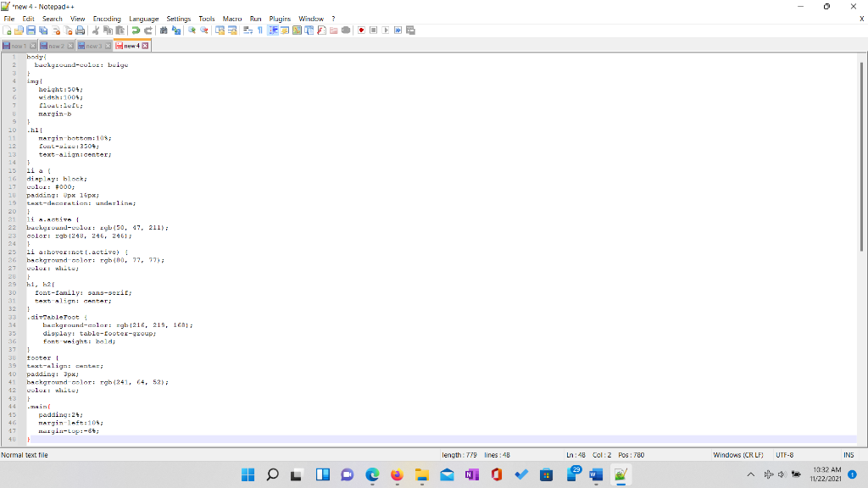Open the Macro menu
Viewport: 868px width, 488px height.
pos(231,18)
